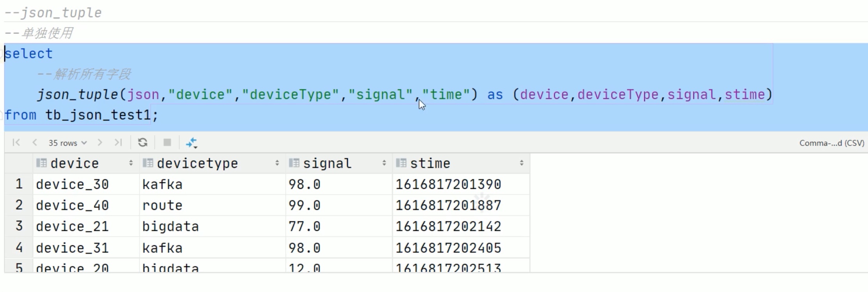This screenshot has height=292, width=868.
Task: Place cursor in --json_tuple comment line
Action: point(53,13)
